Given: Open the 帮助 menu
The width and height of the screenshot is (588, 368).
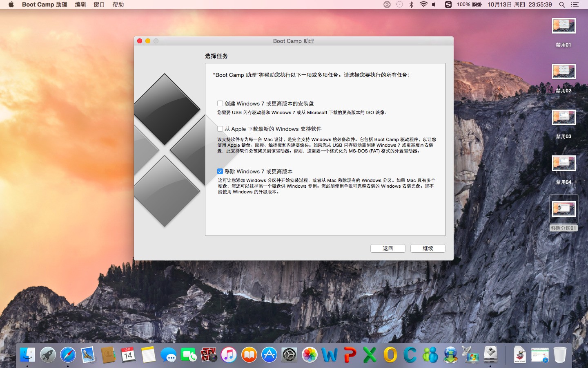Looking at the screenshot, I should pyautogui.click(x=118, y=4).
